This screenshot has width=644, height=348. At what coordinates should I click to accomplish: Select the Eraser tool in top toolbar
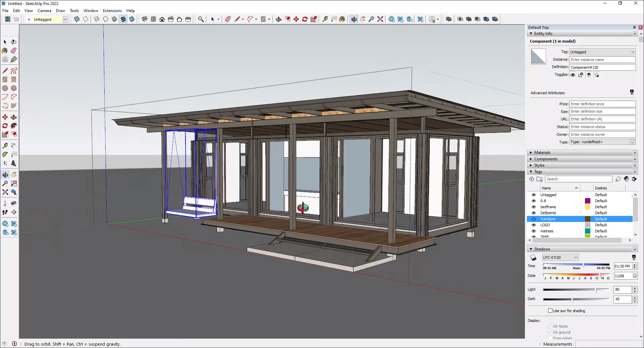point(228,19)
